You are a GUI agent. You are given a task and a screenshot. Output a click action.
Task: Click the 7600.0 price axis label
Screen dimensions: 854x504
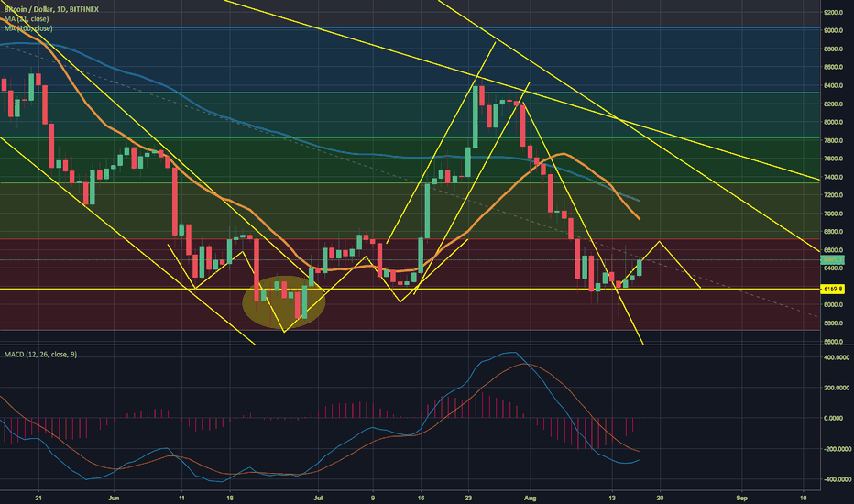833,159
